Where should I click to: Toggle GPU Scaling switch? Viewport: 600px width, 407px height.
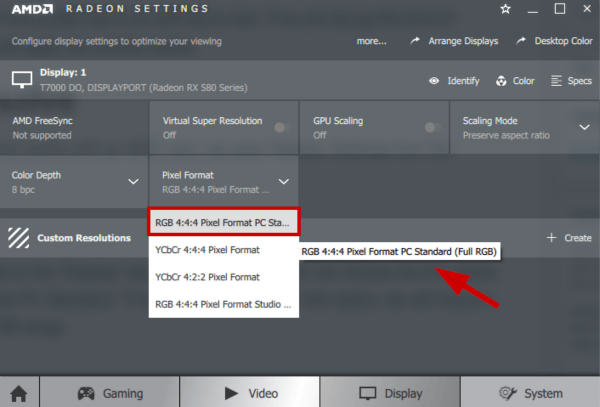(x=433, y=127)
